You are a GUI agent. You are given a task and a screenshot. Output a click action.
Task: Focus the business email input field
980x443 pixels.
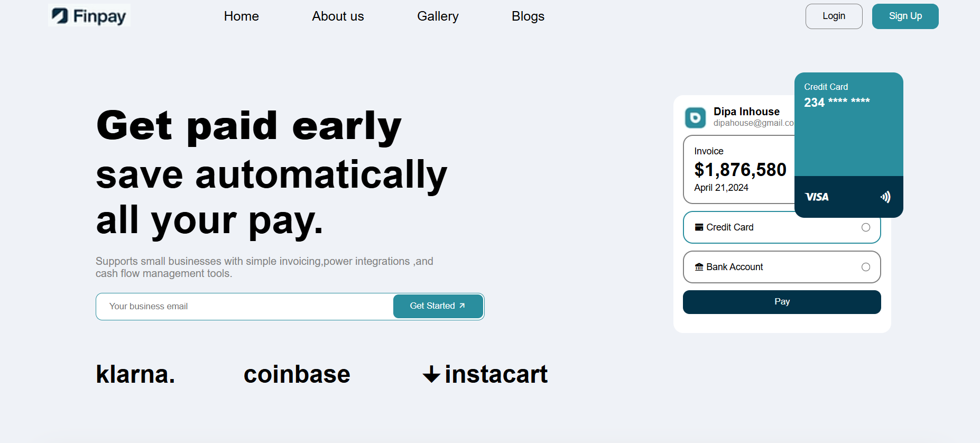[245, 307]
